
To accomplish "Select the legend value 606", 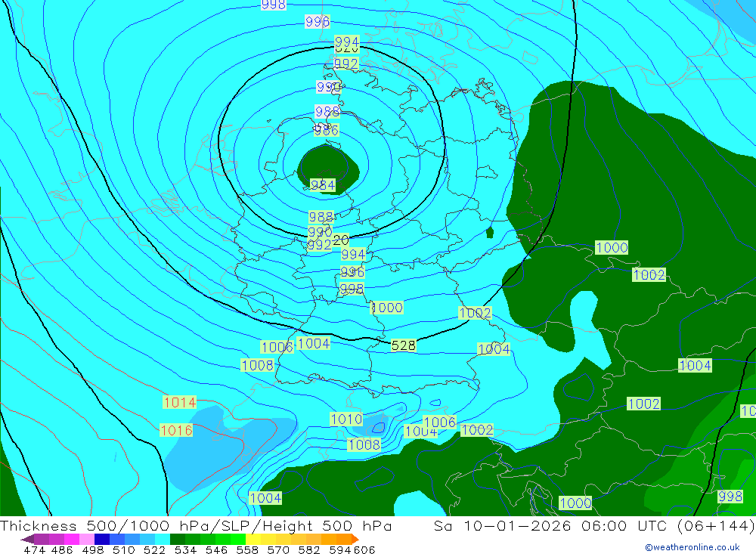I will point(364,549).
